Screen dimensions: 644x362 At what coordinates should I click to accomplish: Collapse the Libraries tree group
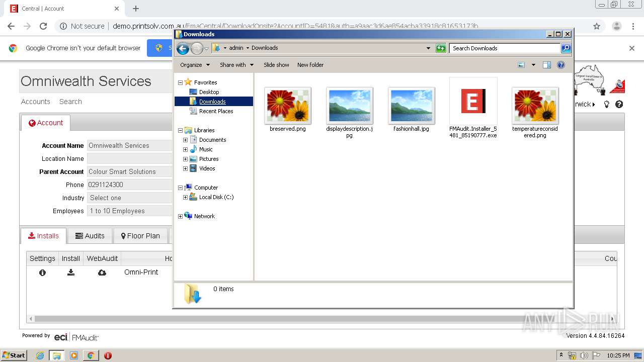point(180,130)
